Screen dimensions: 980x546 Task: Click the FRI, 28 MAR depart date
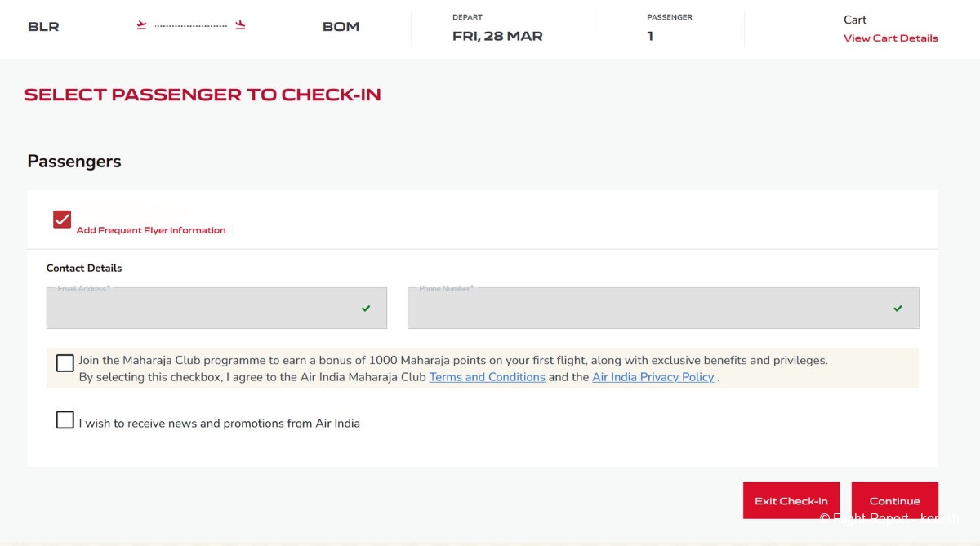point(497,36)
